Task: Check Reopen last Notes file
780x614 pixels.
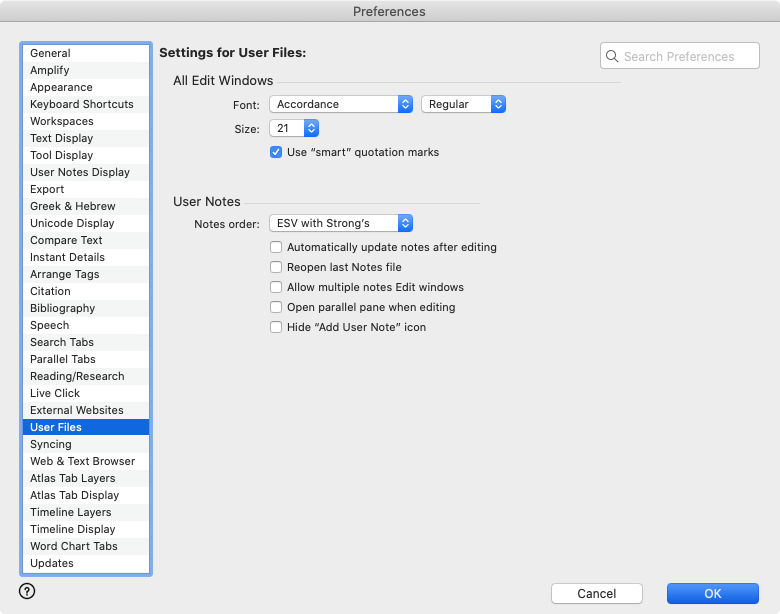Action: (276, 267)
